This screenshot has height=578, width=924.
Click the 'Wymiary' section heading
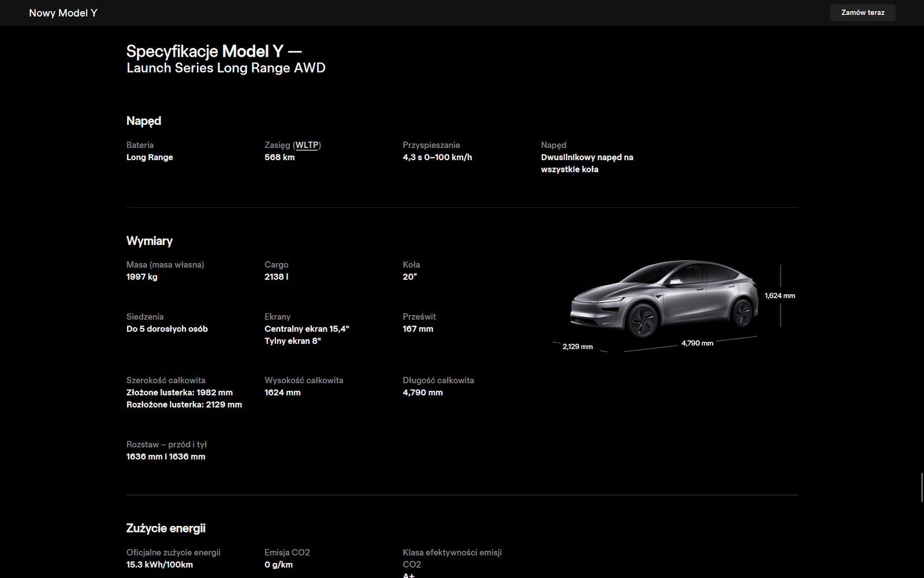[150, 241]
